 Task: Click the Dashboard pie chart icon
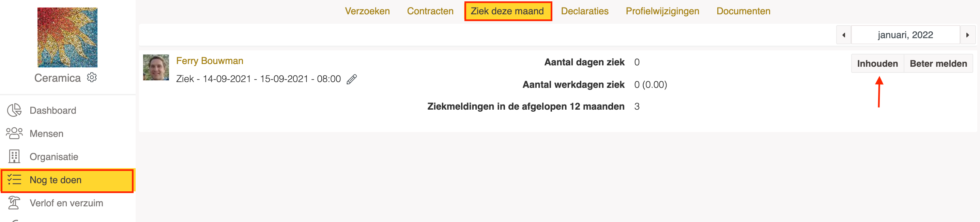(x=14, y=110)
